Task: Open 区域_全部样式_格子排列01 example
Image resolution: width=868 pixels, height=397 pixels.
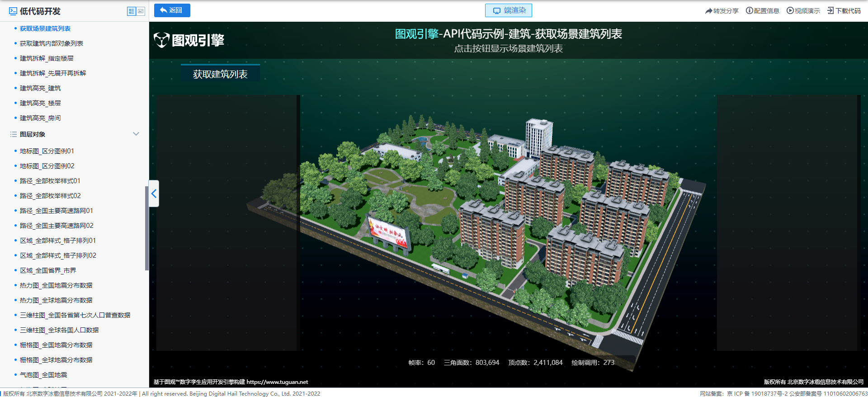Action: (58, 241)
